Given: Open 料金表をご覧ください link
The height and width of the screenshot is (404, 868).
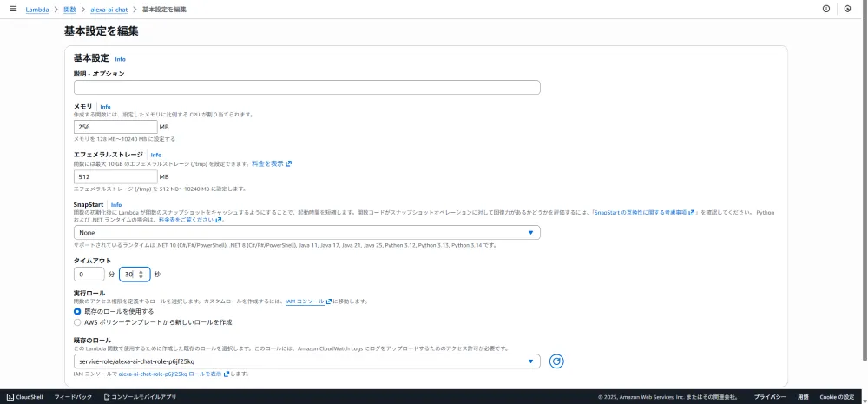Looking at the screenshot, I should [186, 220].
